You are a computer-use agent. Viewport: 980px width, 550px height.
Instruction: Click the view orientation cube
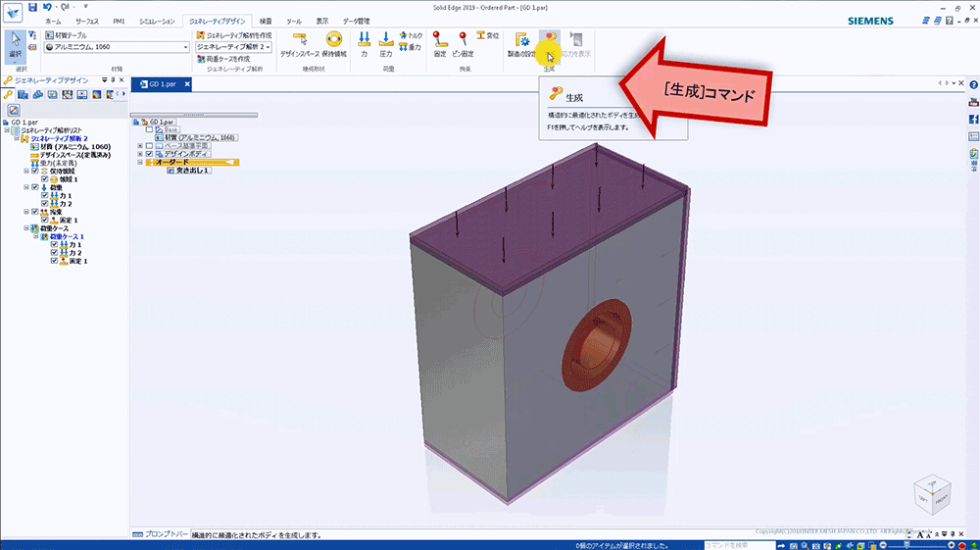[x=932, y=494]
